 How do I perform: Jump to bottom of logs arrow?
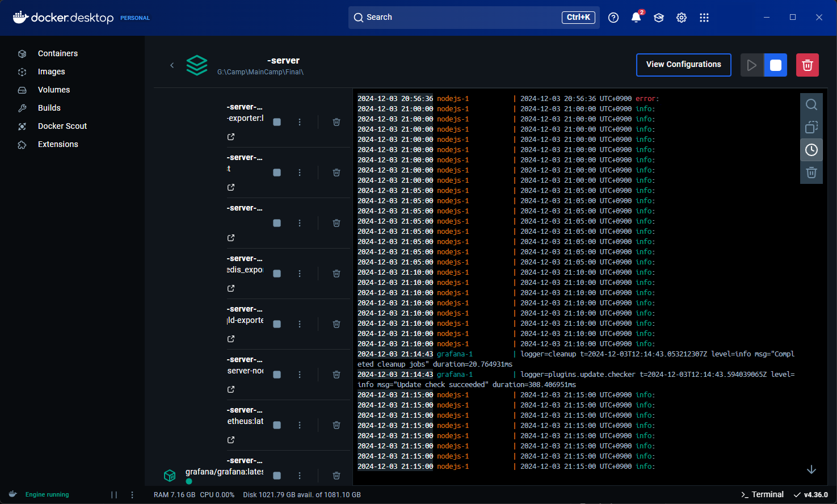coord(811,469)
